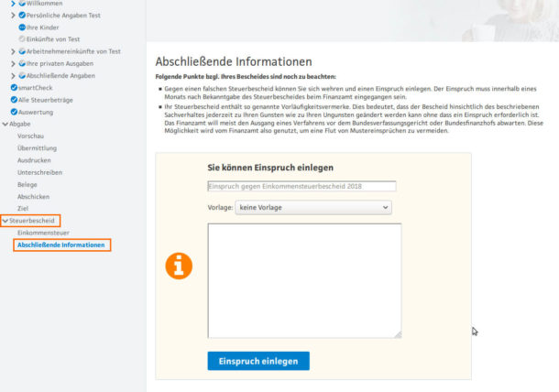559x392 pixels.
Task: Open the Vorlage dropdown
Action: 313,208
